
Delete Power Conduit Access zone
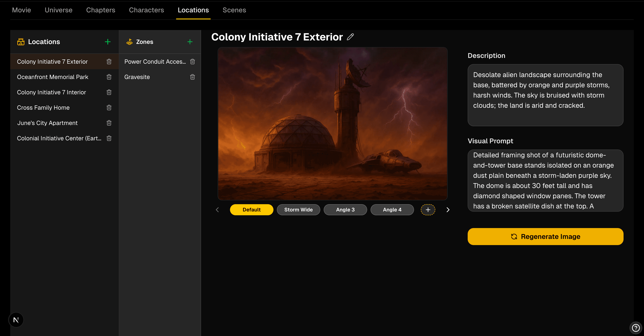point(192,62)
